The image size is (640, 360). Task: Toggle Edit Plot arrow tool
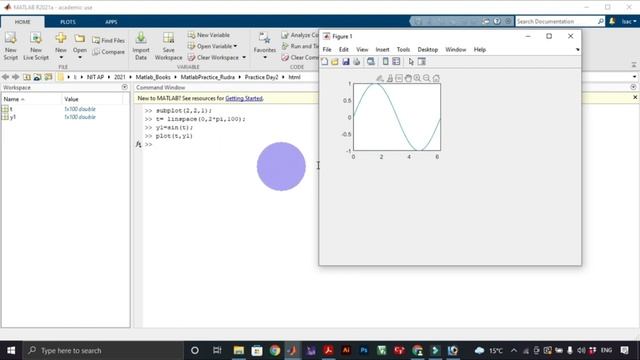(x=411, y=62)
